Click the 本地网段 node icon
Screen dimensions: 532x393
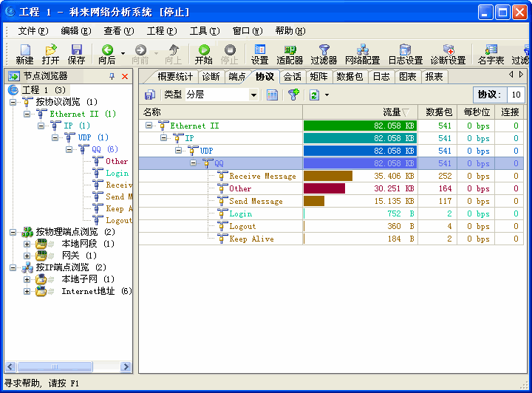[41, 244]
